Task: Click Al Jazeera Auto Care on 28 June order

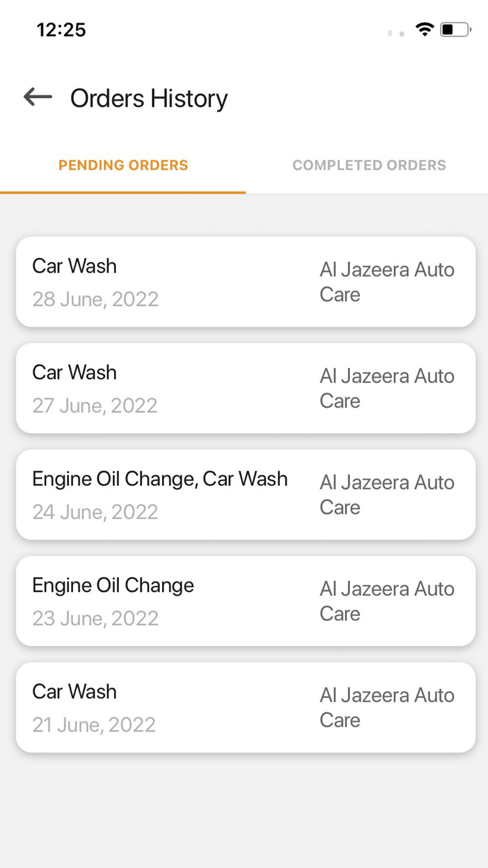Action: tap(387, 282)
